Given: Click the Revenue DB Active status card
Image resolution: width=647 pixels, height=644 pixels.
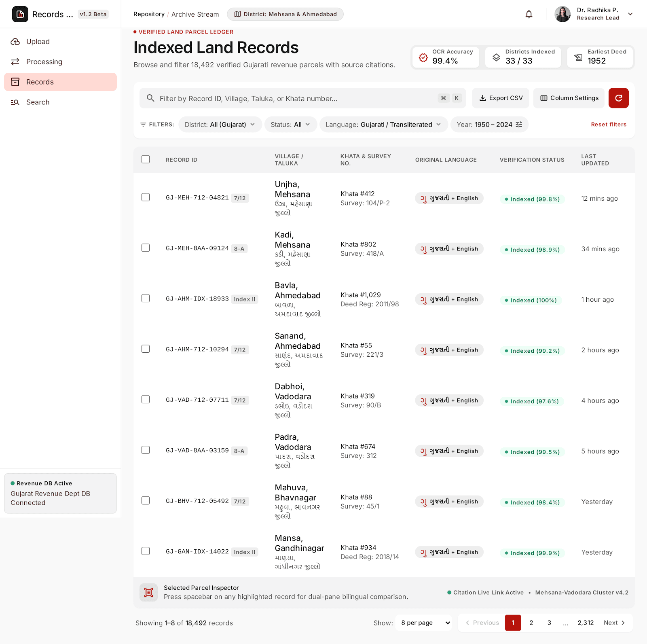Looking at the screenshot, I should pos(60,493).
